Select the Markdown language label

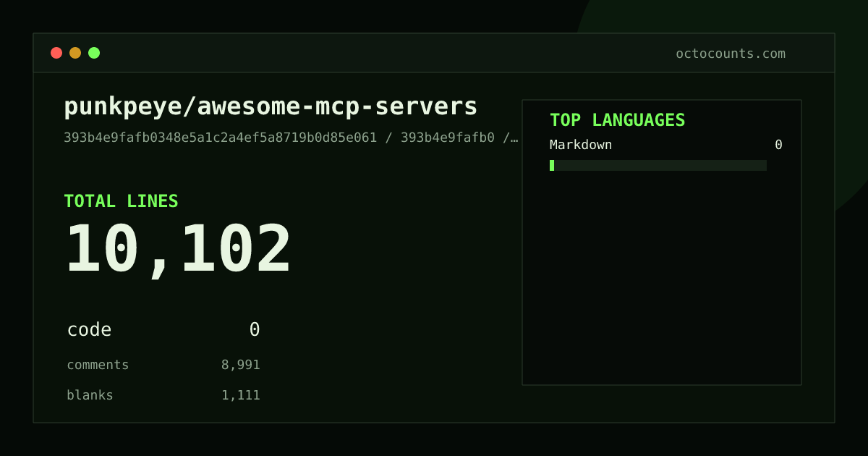coord(581,145)
